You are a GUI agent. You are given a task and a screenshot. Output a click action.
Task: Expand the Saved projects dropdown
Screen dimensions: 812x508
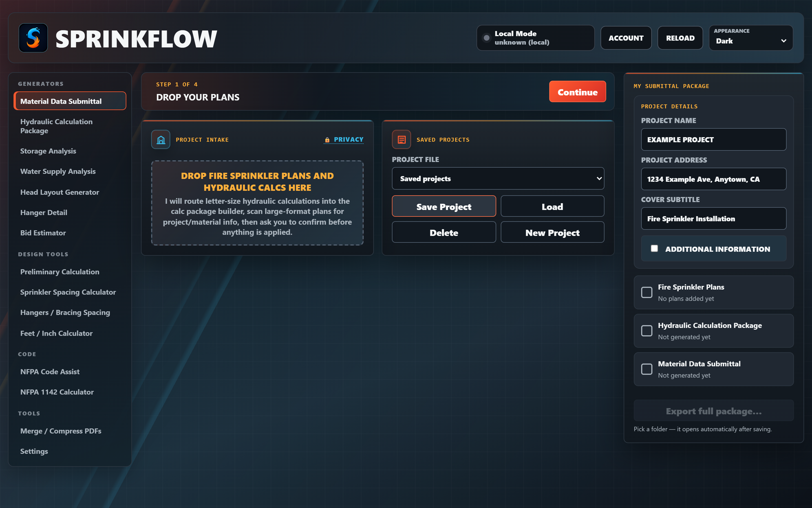(498, 178)
